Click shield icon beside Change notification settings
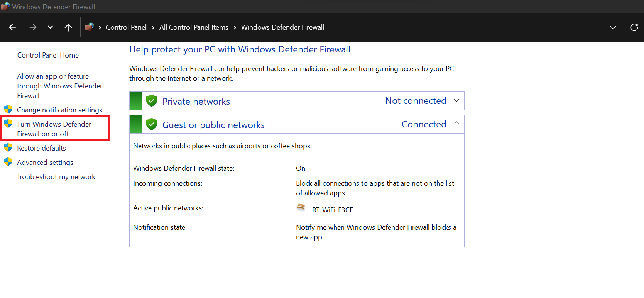This screenshot has width=644, height=298. point(8,110)
